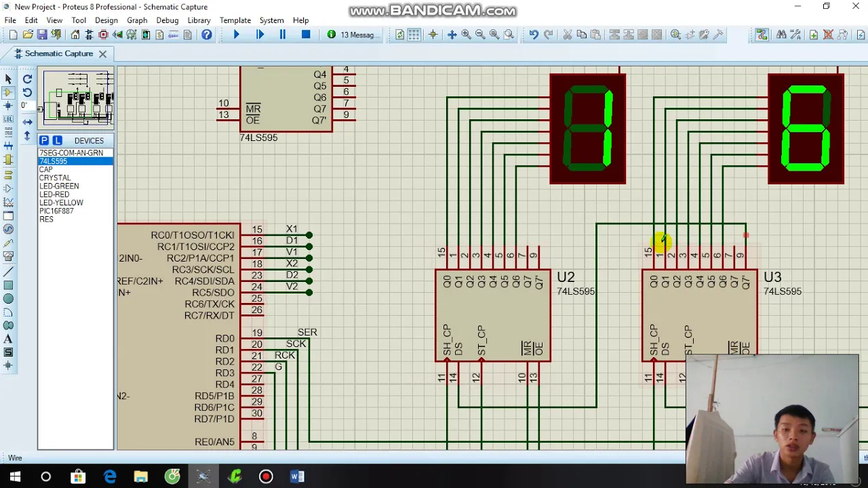The width and height of the screenshot is (868, 488).
Task: Open Bill of Materials dollar icon
Action: coord(159,35)
